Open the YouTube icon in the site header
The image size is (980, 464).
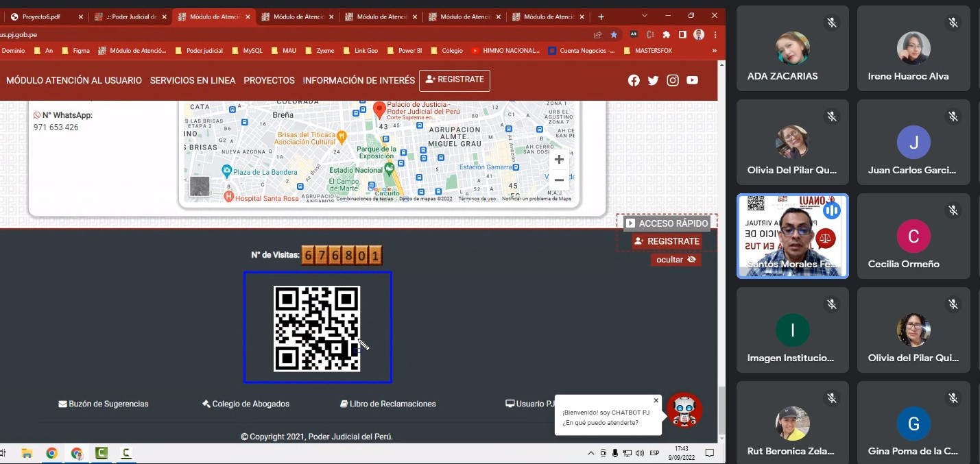[x=693, y=80]
